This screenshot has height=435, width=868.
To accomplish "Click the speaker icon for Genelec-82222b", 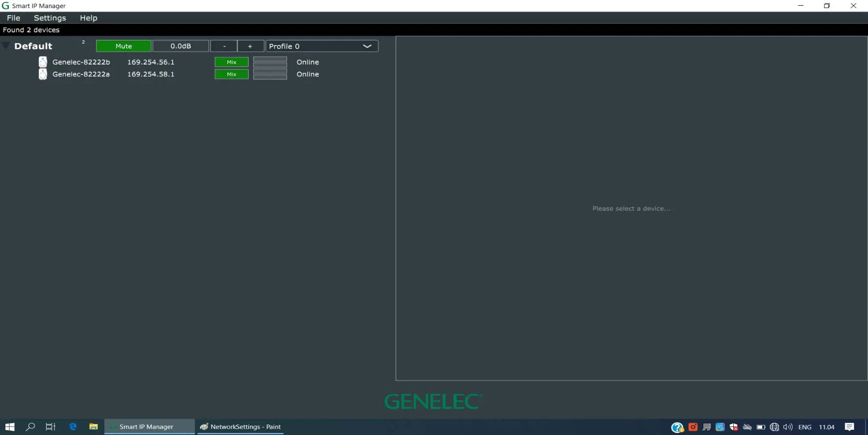I will point(43,62).
